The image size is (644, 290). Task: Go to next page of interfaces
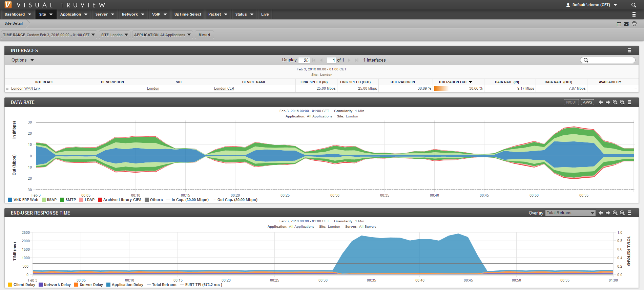pos(349,60)
